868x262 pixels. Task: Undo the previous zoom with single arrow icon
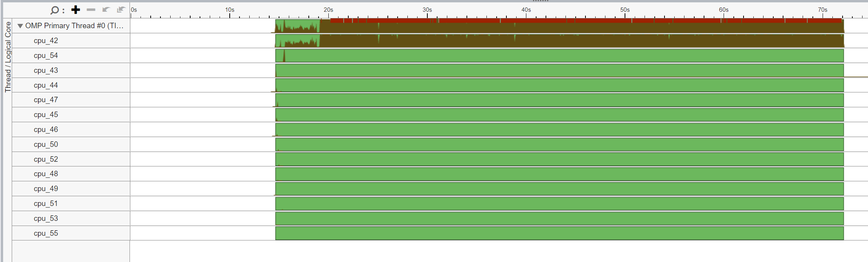tap(106, 9)
